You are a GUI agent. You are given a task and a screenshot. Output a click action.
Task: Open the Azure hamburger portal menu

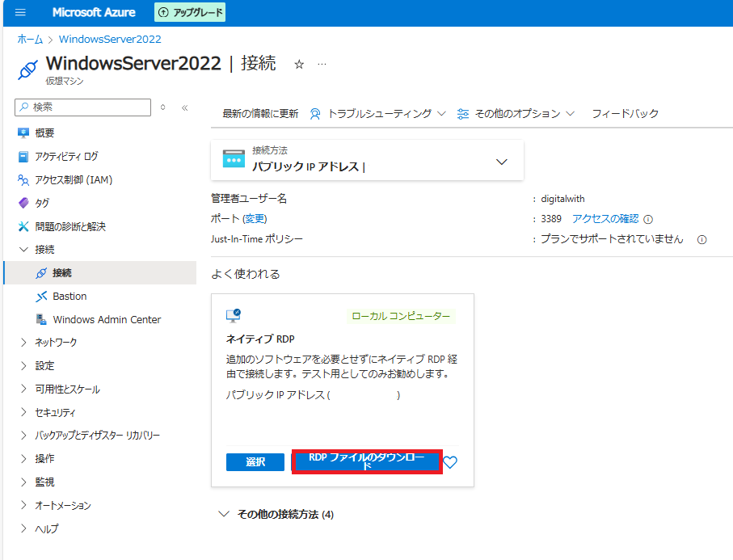click(20, 12)
